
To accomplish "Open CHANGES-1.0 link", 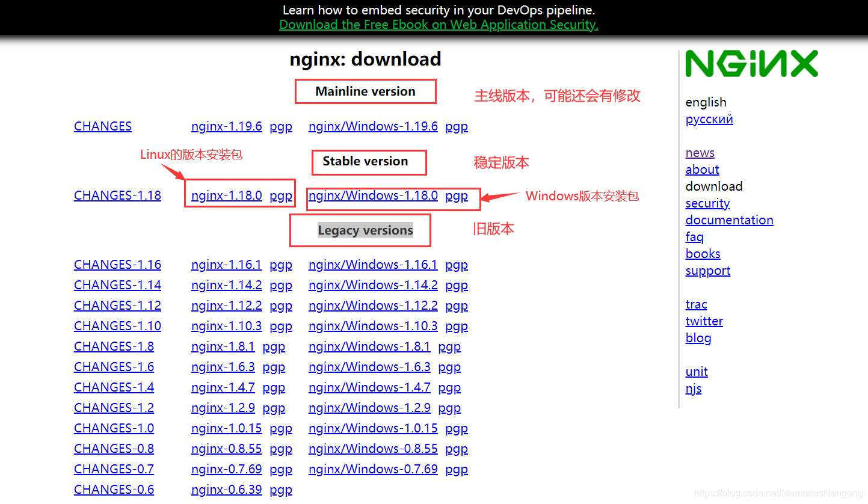I will click(114, 428).
